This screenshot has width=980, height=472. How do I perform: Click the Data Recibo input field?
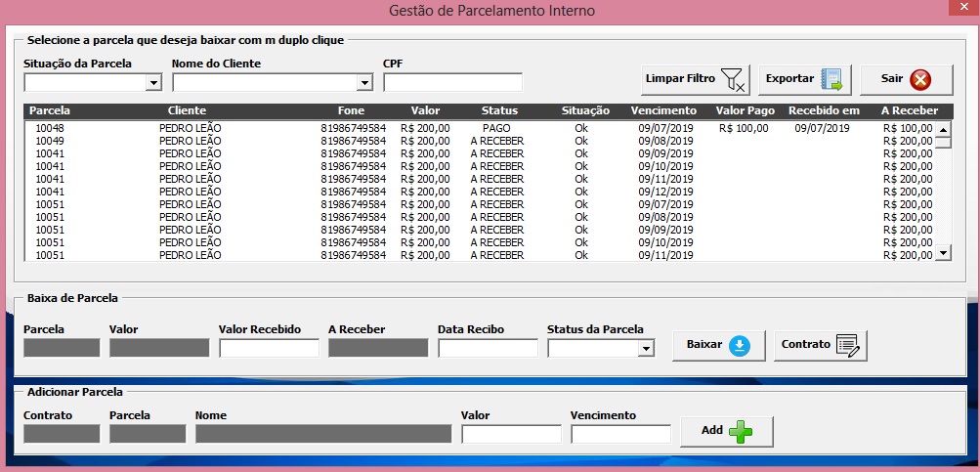click(x=489, y=348)
